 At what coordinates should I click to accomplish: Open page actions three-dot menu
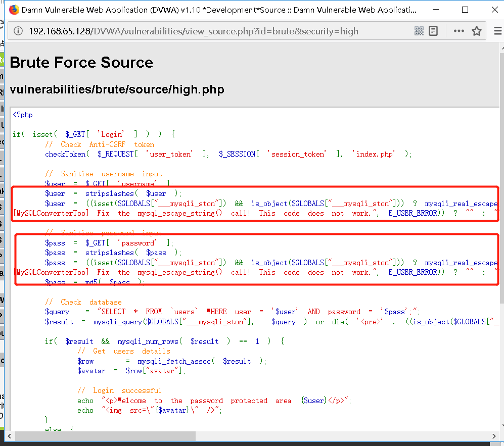(459, 31)
